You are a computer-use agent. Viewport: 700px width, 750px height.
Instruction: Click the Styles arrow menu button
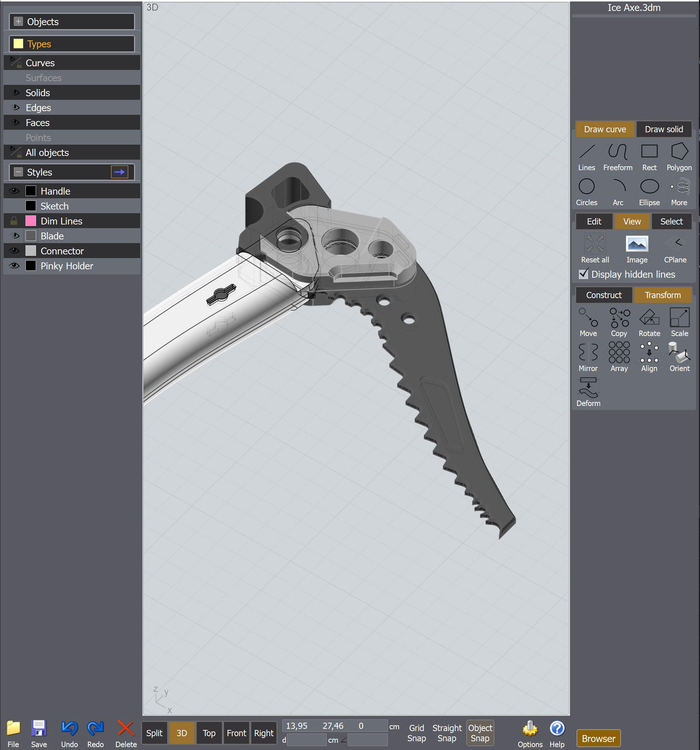click(119, 172)
